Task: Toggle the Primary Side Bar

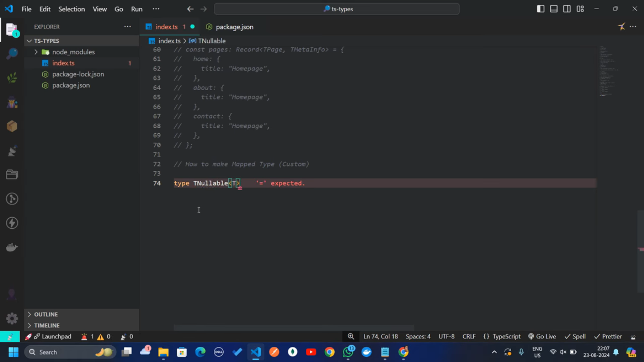Action: click(x=540, y=9)
